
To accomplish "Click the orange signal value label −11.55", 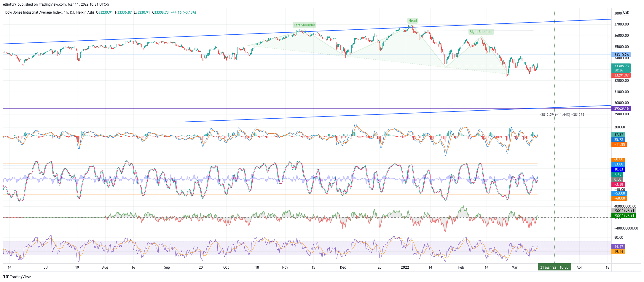I will (x=619, y=145).
